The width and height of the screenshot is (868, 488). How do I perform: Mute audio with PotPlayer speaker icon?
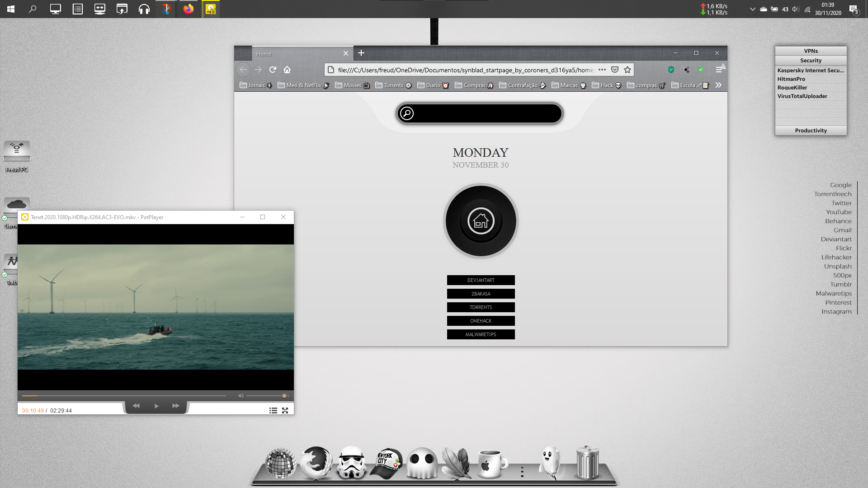point(241,396)
